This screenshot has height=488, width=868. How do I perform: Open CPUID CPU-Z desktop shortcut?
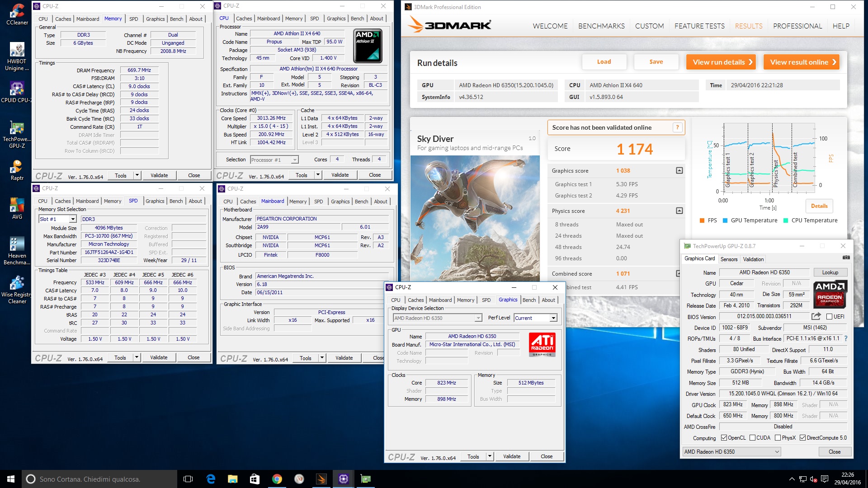(x=17, y=92)
